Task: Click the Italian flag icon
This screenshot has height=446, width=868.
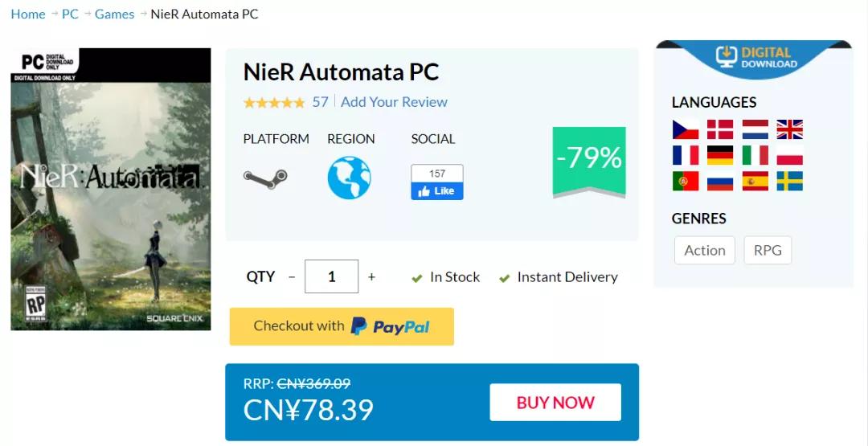Action: [x=755, y=155]
